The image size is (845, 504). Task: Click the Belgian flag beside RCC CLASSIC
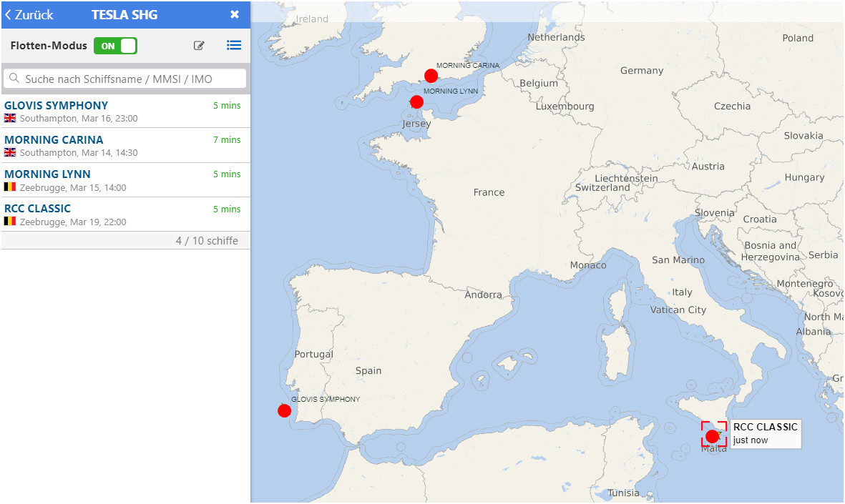(x=10, y=222)
